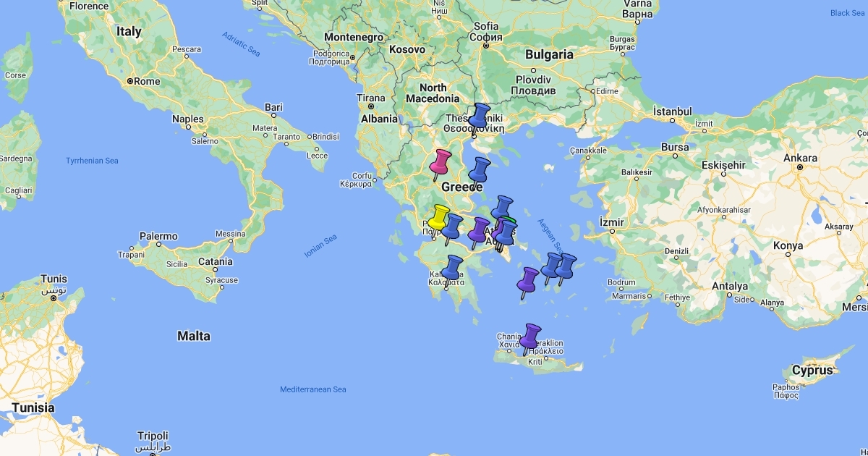
Task: Select the blue pushpin just right of yellow pin
Action: [453, 226]
